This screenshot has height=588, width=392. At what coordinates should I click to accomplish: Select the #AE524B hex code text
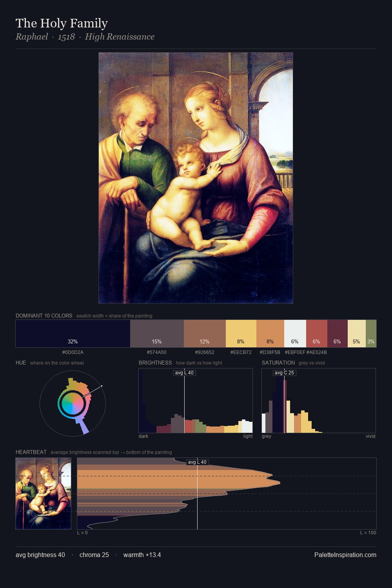click(317, 352)
